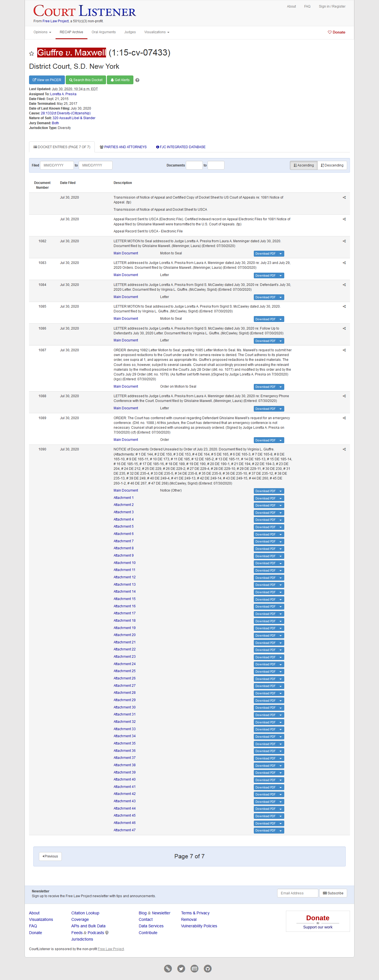
Task: Open Sign in / Register link
Action: point(332,6)
